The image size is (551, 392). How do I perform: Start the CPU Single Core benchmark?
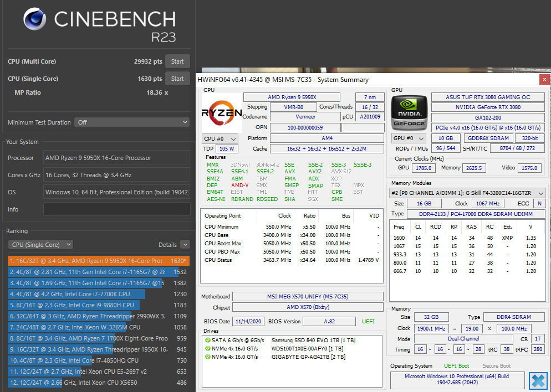click(x=177, y=79)
